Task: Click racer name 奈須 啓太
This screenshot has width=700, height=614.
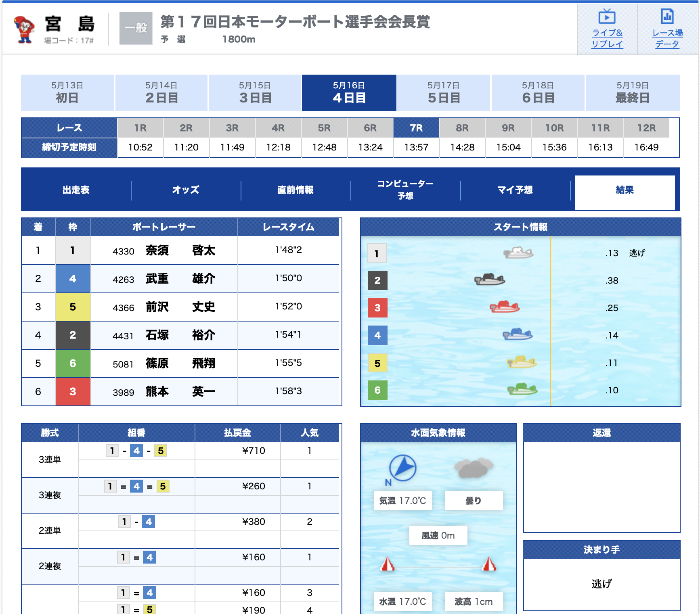Action: 180,251
